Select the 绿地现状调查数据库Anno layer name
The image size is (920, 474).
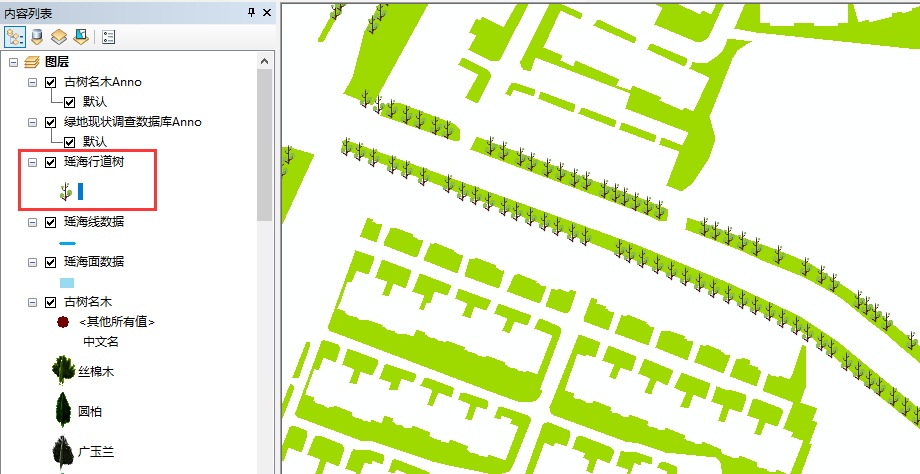coord(133,122)
